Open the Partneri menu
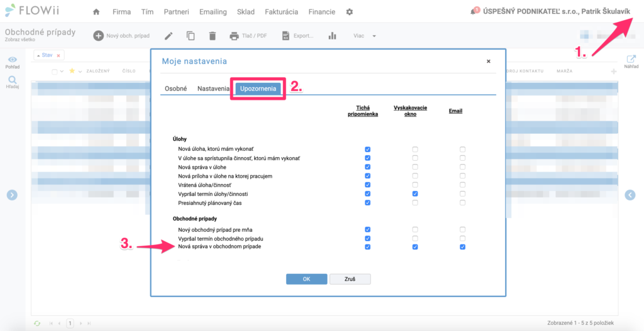The height and width of the screenshot is (331, 644). (176, 12)
